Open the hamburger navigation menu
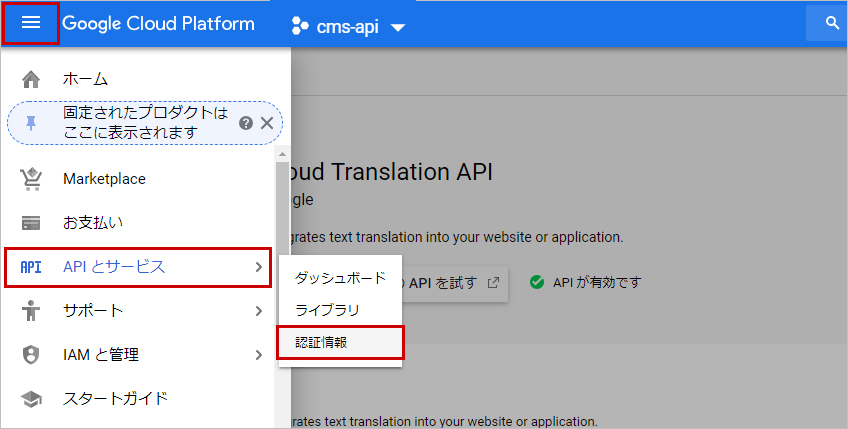Image resolution: width=848 pixels, height=429 pixels. click(31, 23)
